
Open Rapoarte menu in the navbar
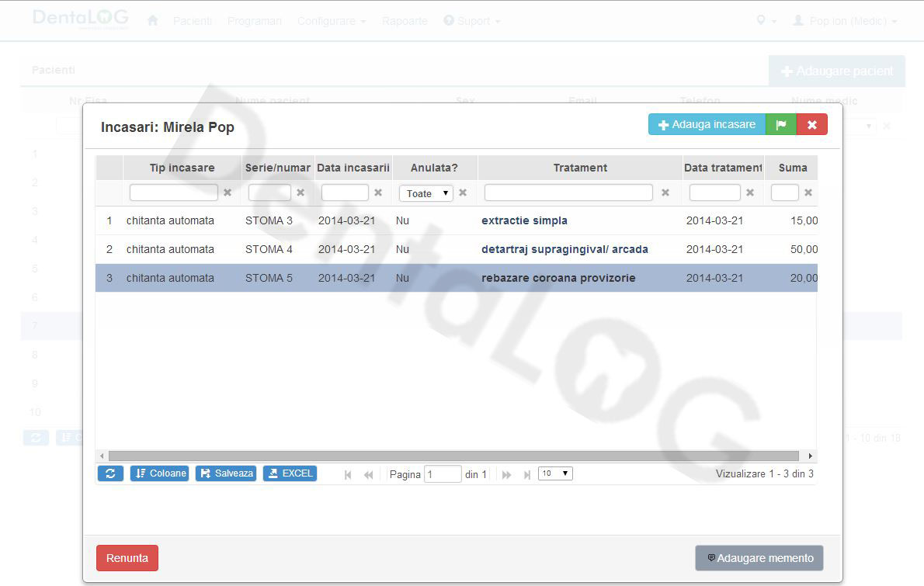405,21
